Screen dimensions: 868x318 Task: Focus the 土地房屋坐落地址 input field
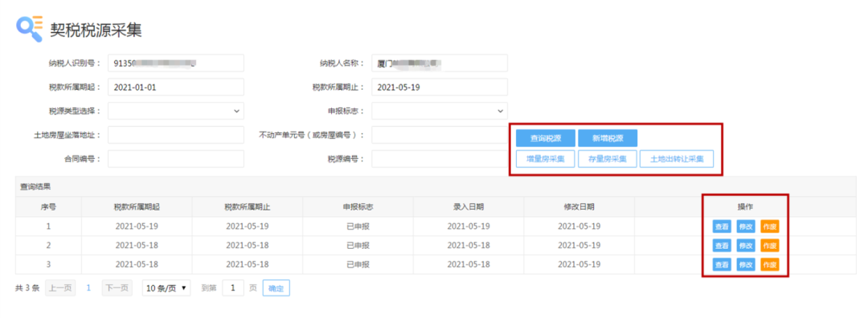click(176, 135)
